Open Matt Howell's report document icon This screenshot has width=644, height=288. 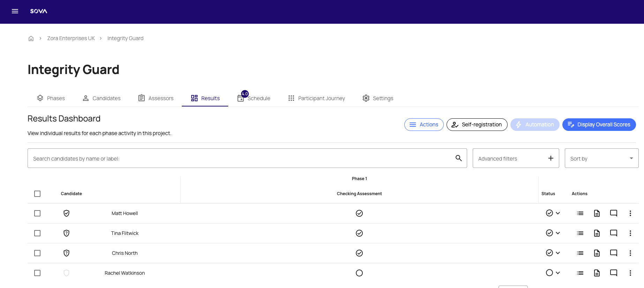[x=597, y=213]
